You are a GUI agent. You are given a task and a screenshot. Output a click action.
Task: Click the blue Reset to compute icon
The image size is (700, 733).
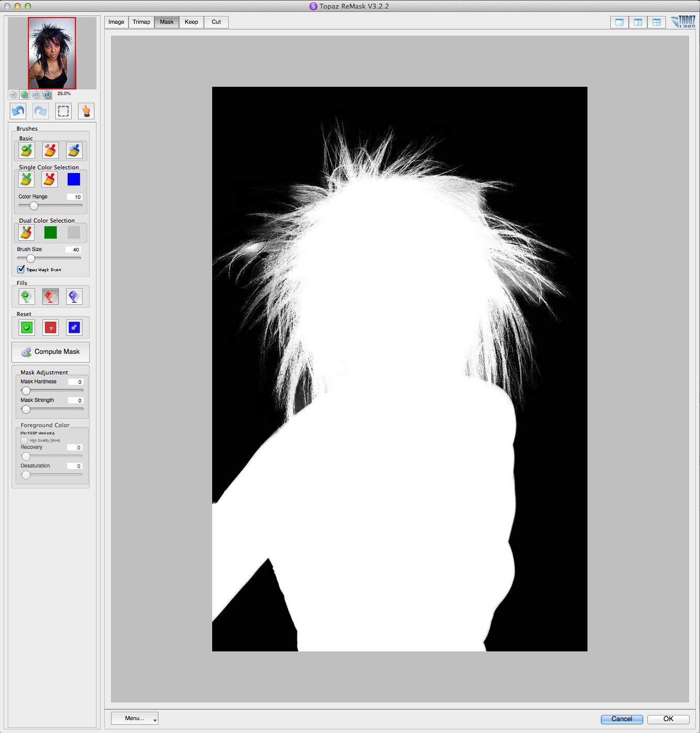click(74, 327)
